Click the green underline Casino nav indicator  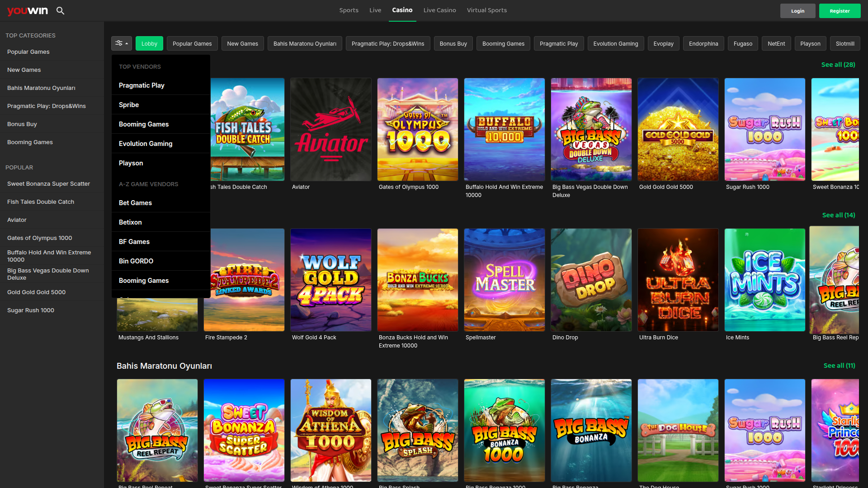click(x=402, y=19)
